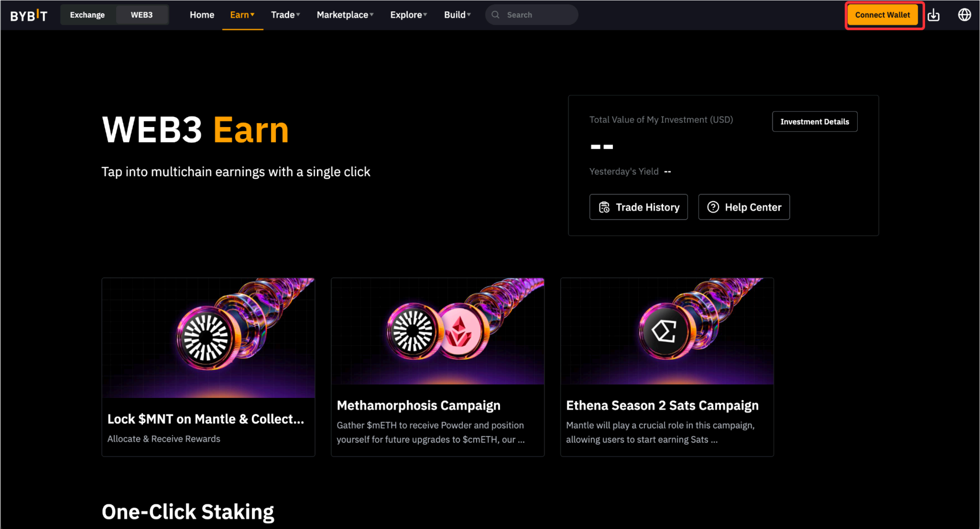The width and height of the screenshot is (980, 529).
Task: Expand the Earn dropdown menu
Action: 242,15
